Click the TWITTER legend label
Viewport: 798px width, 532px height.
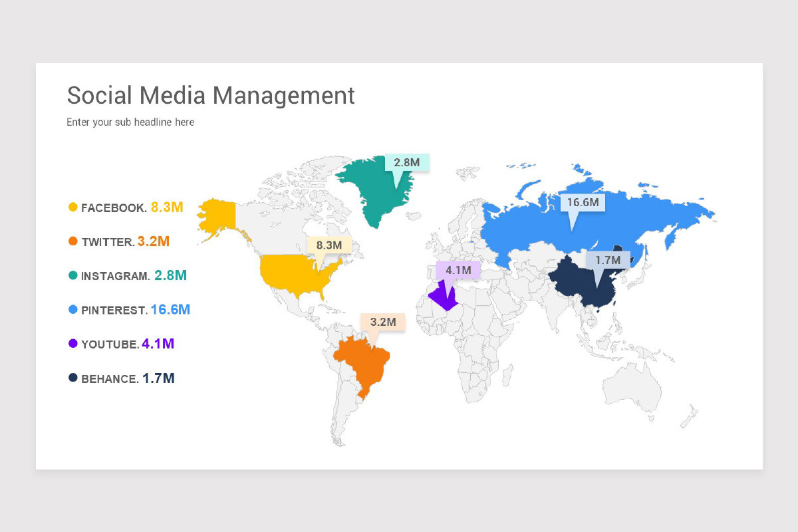click(x=108, y=242)
